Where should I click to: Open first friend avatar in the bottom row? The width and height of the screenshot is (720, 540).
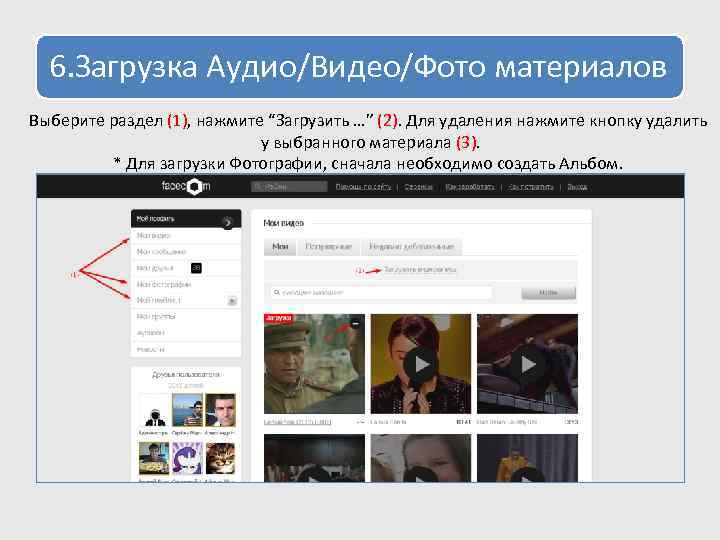154,458
